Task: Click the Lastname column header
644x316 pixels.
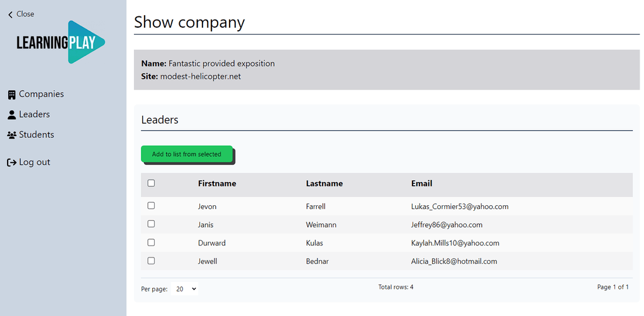Action: [324, 184]
